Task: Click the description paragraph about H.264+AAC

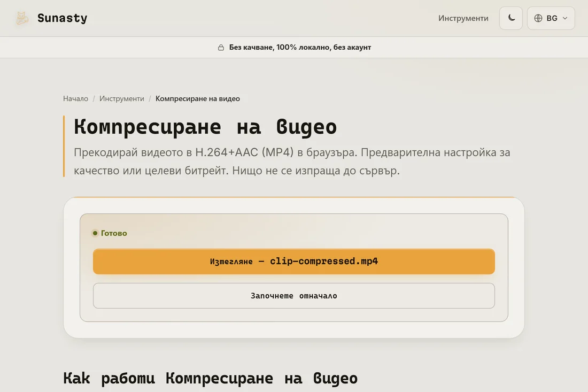Action: click(292, 162)
